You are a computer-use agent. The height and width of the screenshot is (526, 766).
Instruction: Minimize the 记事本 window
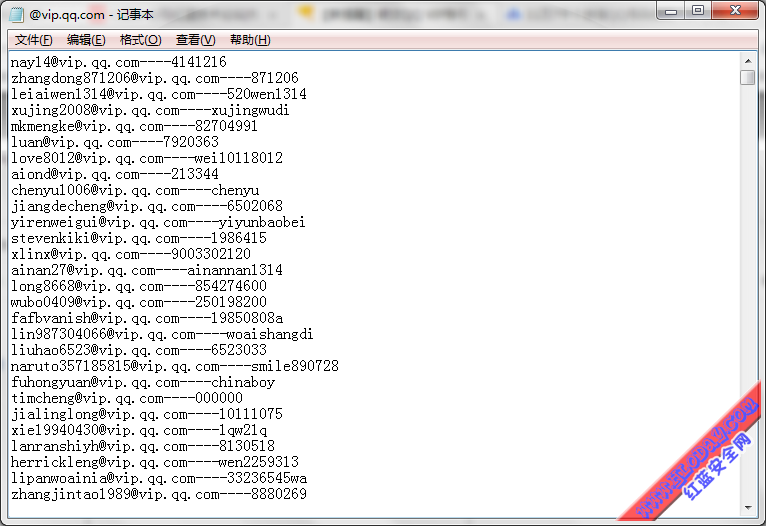[x=671, y=11]
